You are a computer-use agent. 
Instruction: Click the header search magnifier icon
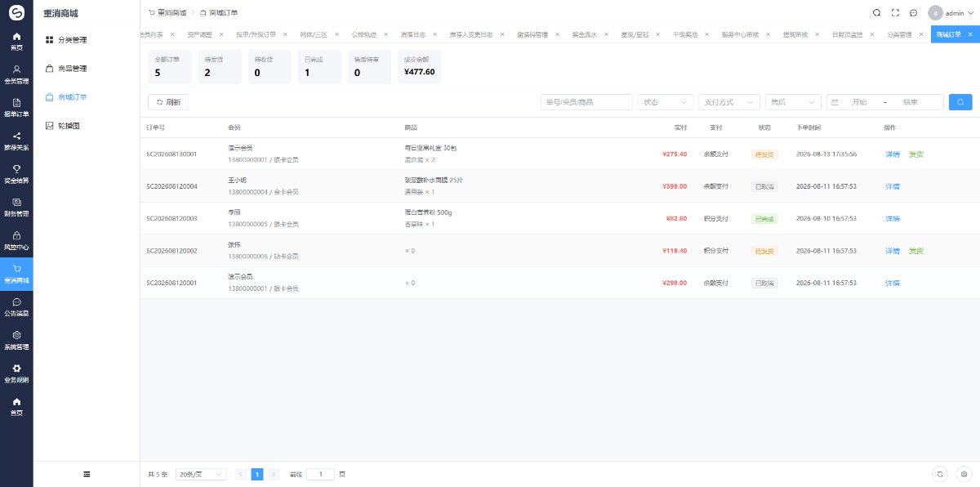click(x=876, y=12)
